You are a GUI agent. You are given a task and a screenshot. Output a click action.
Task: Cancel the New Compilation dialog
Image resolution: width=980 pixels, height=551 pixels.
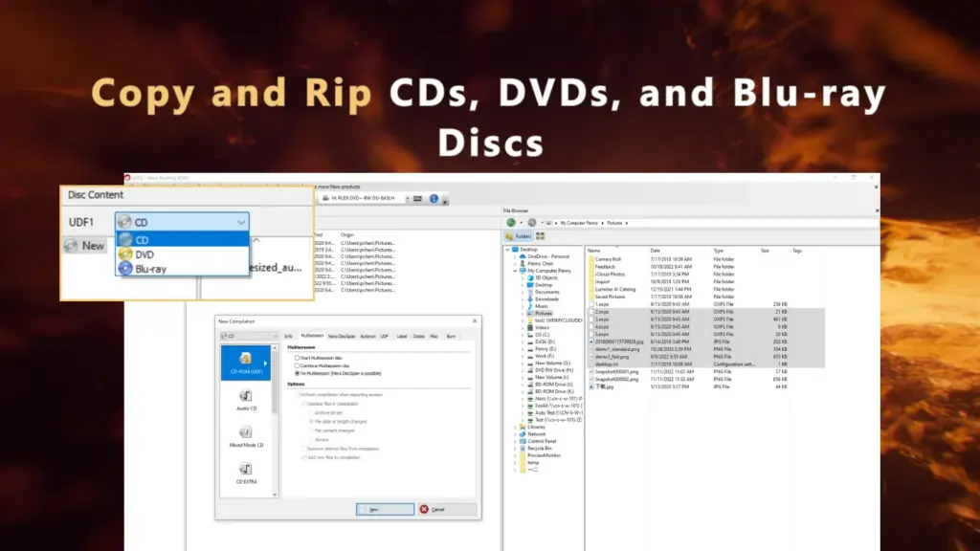(x=434, y=510)
